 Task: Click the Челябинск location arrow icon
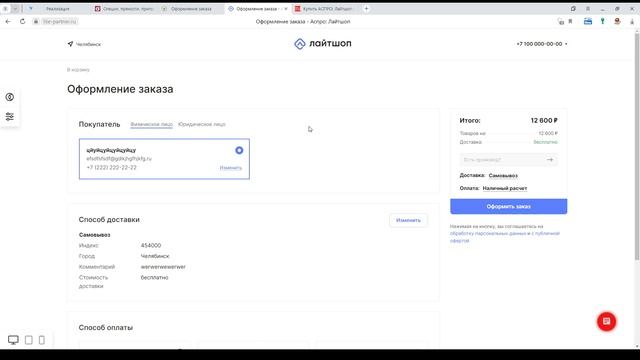(x=70, y=44)
